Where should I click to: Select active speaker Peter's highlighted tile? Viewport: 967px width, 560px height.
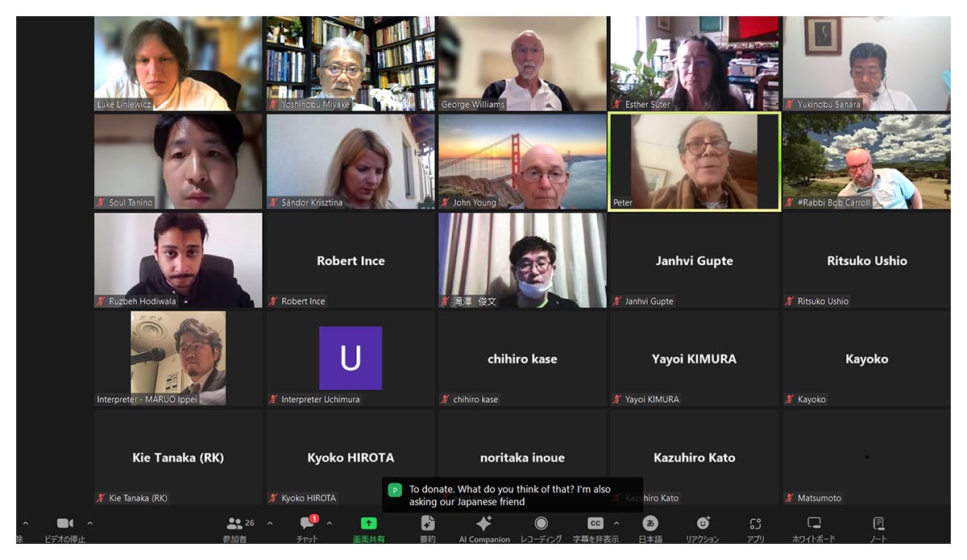pyautogui.click(x=695, y=162)
